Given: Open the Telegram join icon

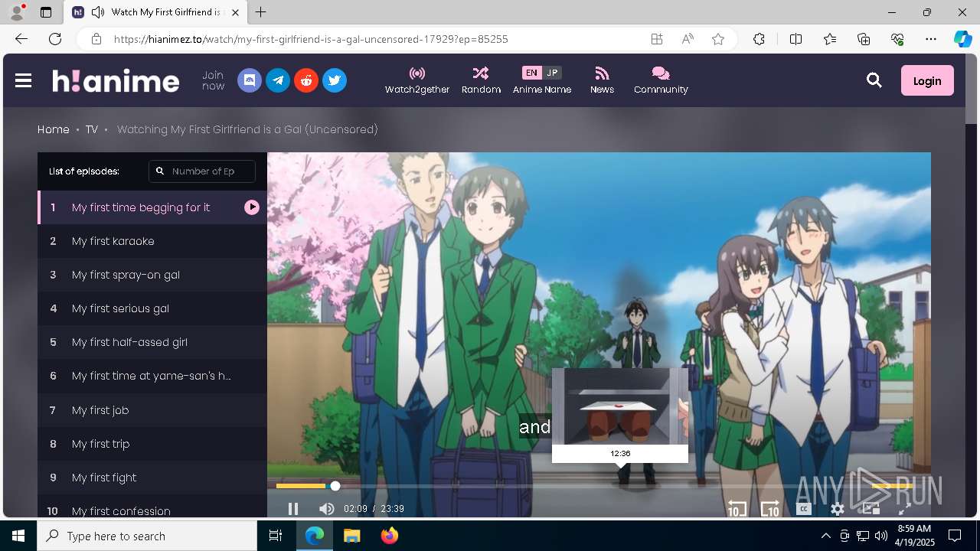Looking at the screenshot, I should point(278,80).
